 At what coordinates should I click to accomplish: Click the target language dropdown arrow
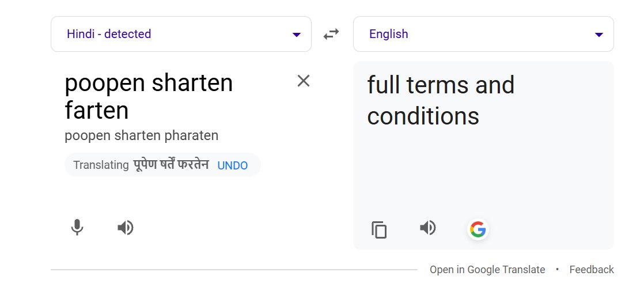click(x=599, y=35)
